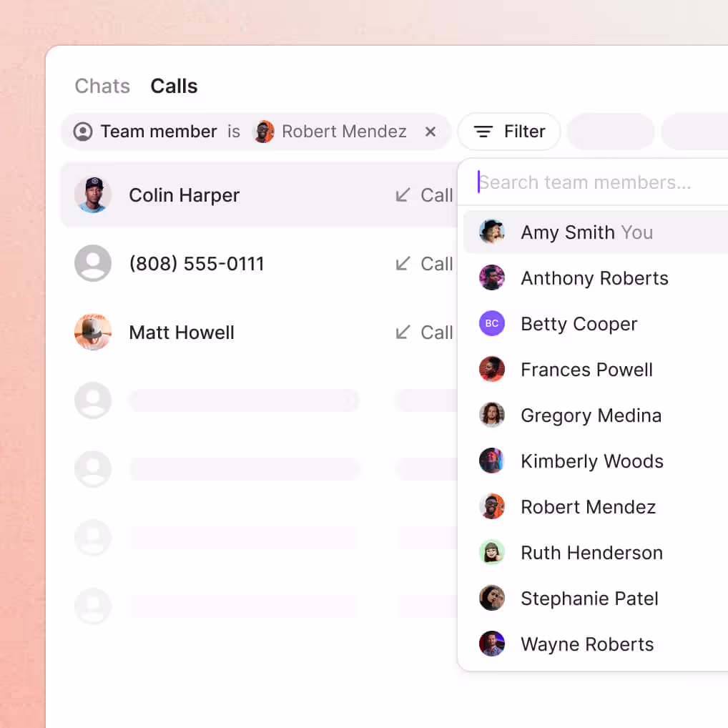The height and width of the screenshot is (728, 728).
Task: Click the 'Call' label on (808) 555-0111 row
Action: pyautogui.click(x=437, y=264)
